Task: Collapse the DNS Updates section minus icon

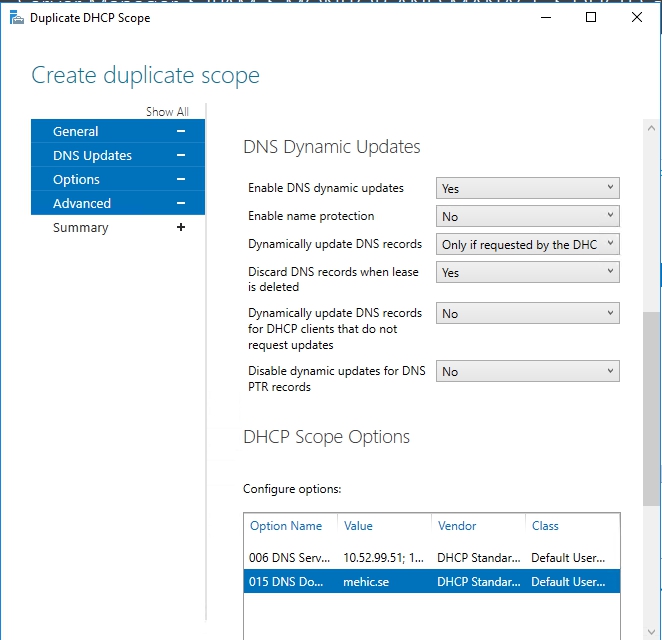Action: point(181,155)
